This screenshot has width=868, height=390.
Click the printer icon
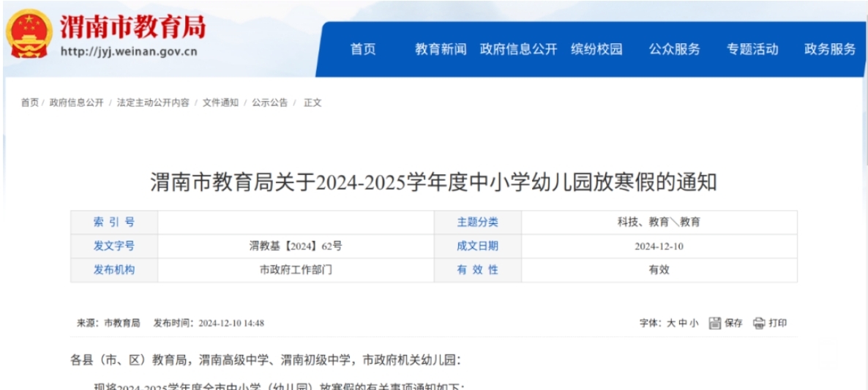(x=758, y=323)
